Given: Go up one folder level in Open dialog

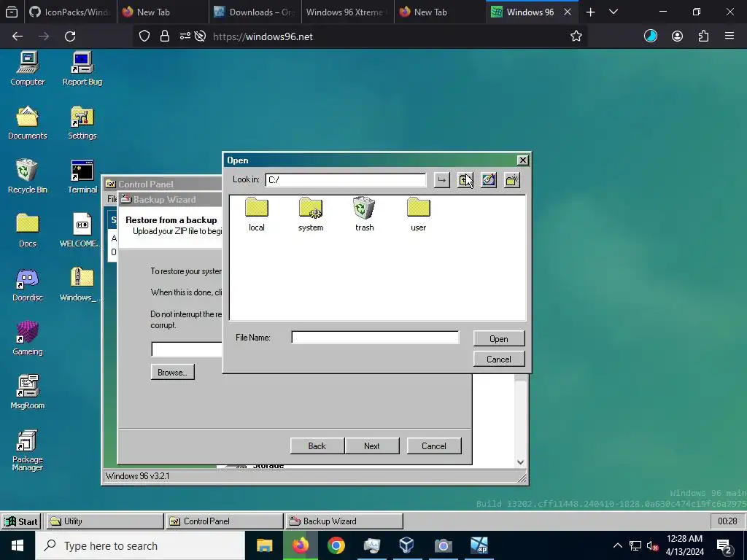Looking at the screenshot, I should 465,180.
